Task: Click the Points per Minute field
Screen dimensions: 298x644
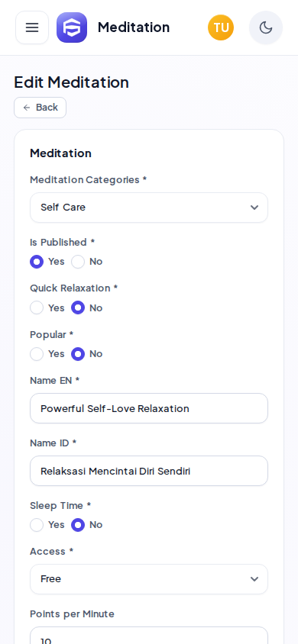Action: pyautogui.click(x=149, y=636)
